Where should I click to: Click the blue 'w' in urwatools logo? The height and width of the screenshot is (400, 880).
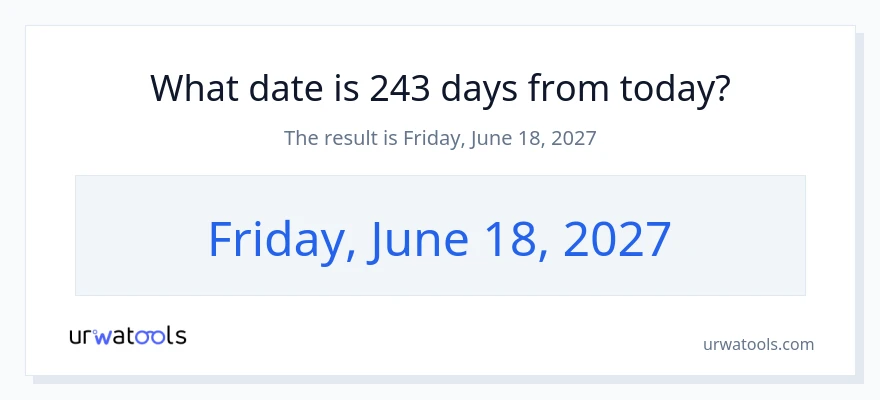coord(104,337)
